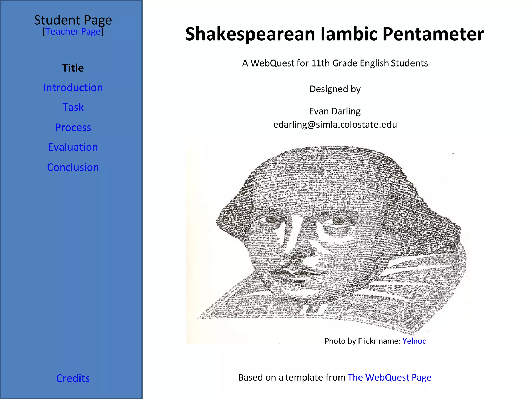Click the Yelnoc Flickr photo credit
The height and width of the screenshot is (399, 532).
[414, 341]
